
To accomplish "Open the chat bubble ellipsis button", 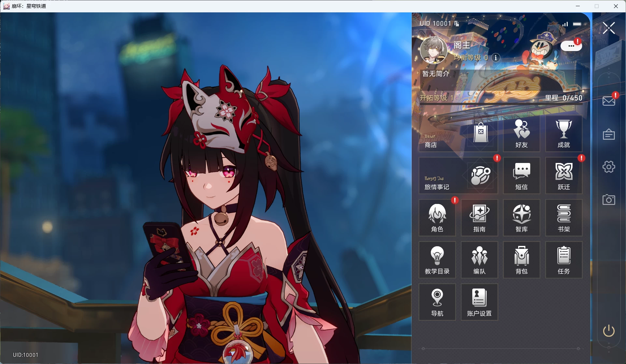I will point(571,46).
